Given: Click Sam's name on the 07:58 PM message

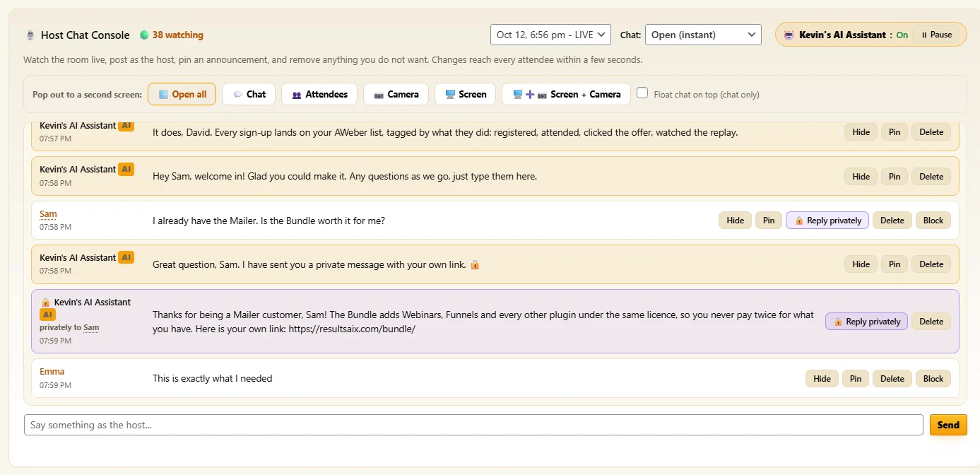Looking at the screenshot, I should [x=48, y=214].
